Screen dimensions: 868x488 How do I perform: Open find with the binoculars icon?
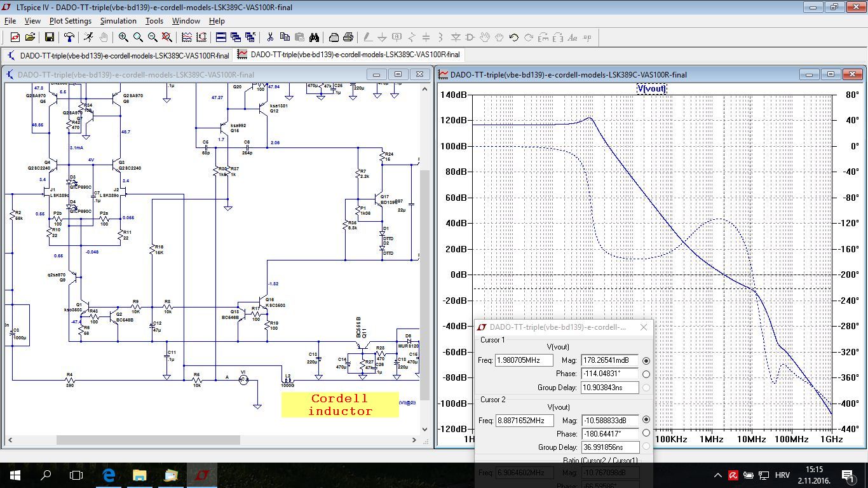(314, 37)
